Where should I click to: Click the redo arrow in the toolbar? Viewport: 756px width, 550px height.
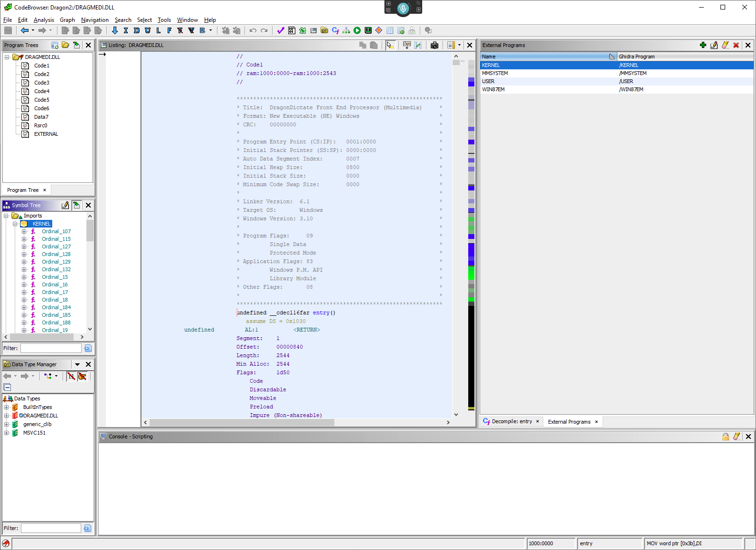pyautogui.click(x=264, y=30)
